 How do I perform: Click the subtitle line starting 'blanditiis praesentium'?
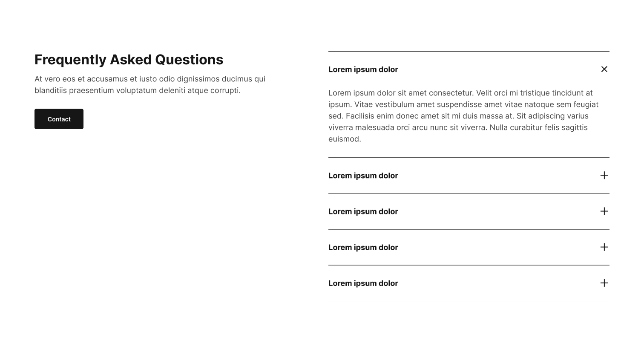[138, 90]
